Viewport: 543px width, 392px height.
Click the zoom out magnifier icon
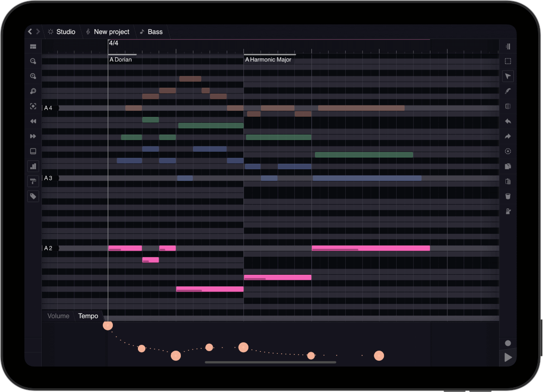[33, 62]
